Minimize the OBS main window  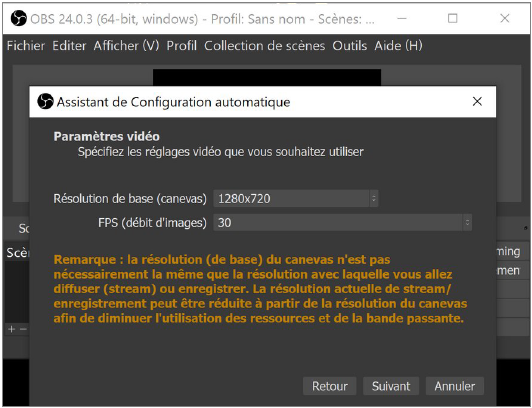coord(402,18)
